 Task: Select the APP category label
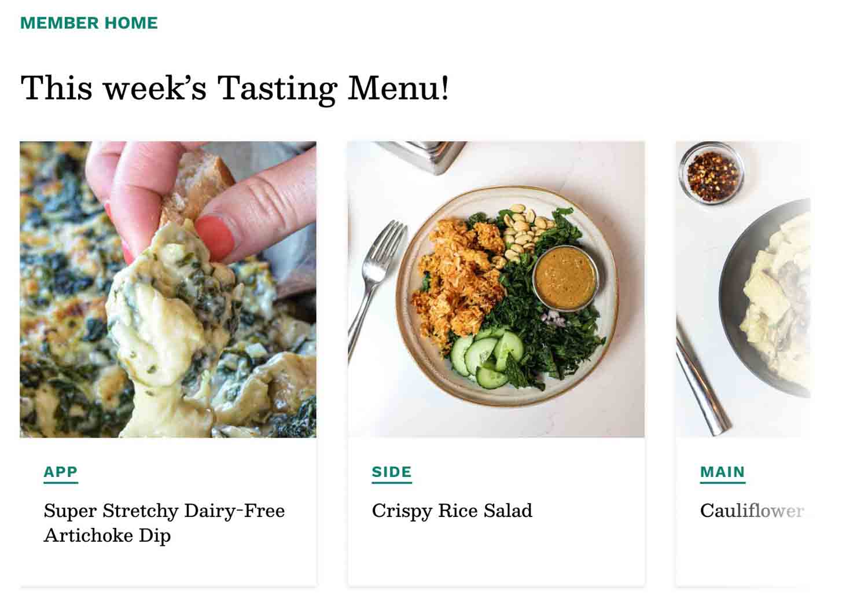coord(60,472)
